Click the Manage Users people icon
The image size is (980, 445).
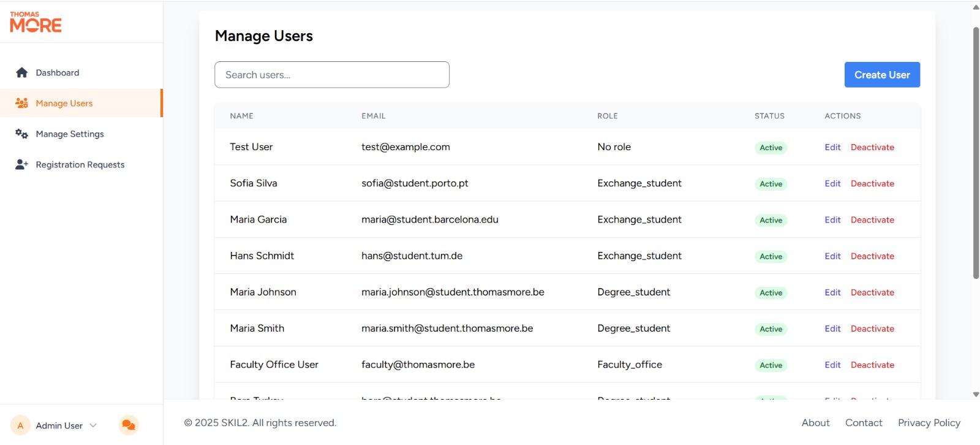[x=22, y=103]
